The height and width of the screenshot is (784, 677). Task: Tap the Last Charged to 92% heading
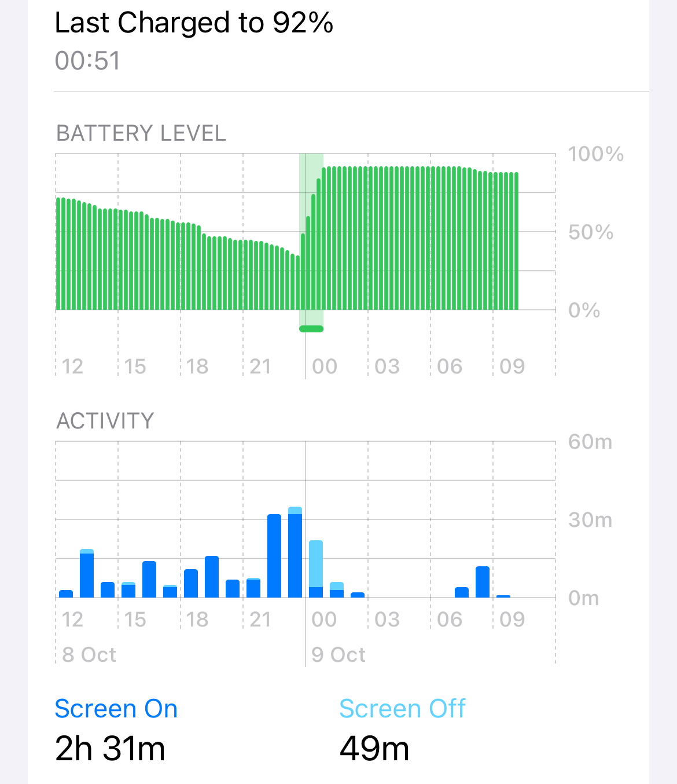194,23
